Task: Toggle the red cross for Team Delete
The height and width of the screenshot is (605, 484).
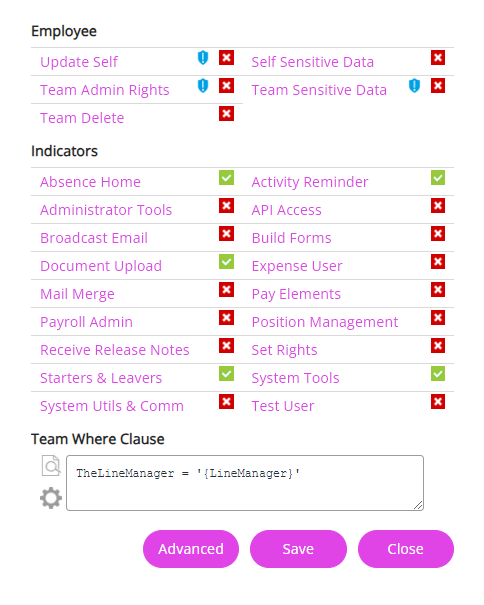Action: pos(227,114)
